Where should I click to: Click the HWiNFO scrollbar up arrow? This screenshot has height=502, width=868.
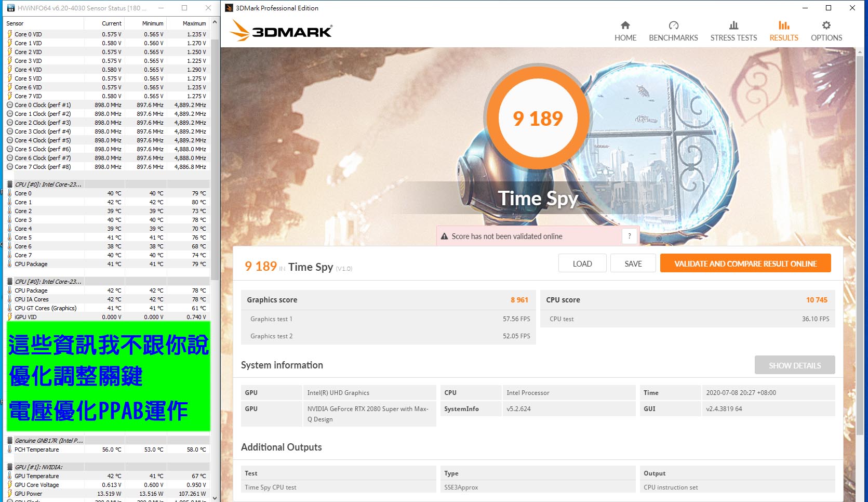[215, 23]
